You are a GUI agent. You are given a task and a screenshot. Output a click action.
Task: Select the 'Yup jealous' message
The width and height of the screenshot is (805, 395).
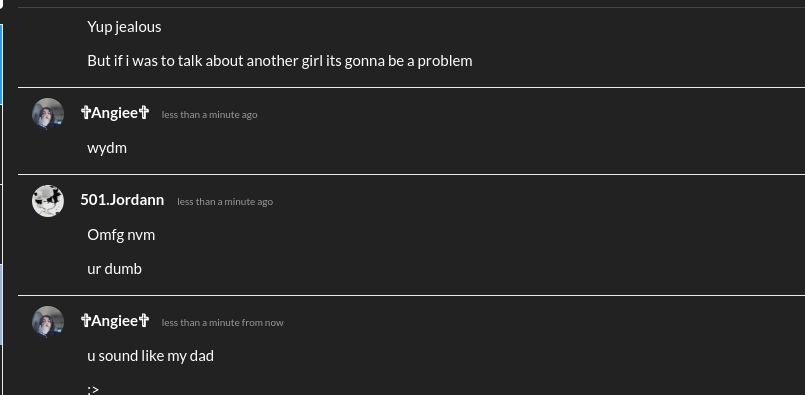point(124,27)
